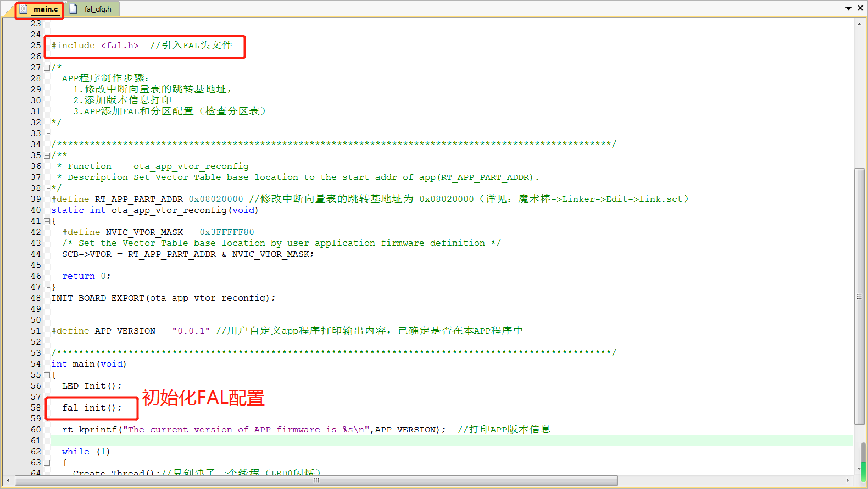Click the 'Function ota_app_vtor_reconfig' comment line

pyautogui.click(x=153, y=166)
